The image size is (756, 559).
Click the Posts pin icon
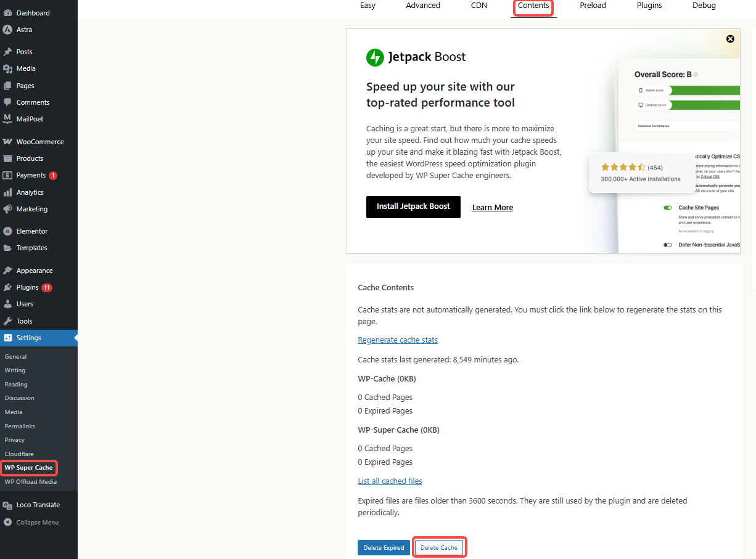(7, 52)
